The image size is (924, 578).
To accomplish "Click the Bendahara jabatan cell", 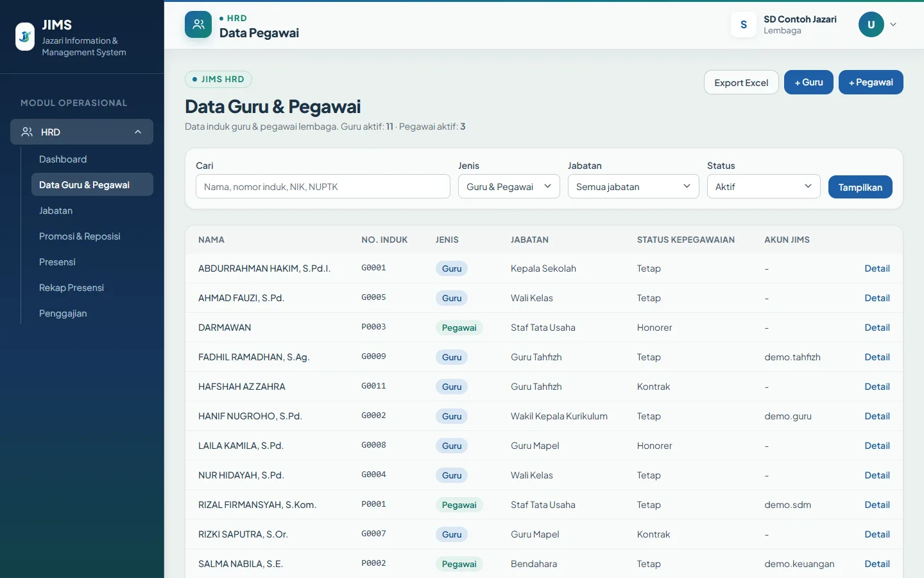I will pos(534,564).
